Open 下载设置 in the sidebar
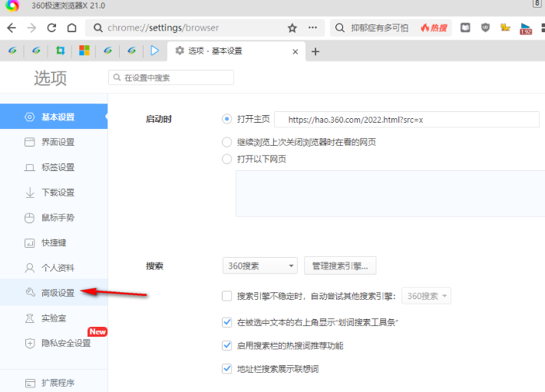The height and width of the screenshot is (392, 545). tap(54, 193)
